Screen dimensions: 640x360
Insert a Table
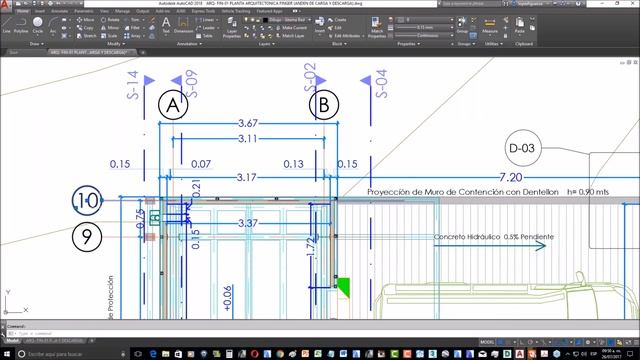[x=204, y=36]
